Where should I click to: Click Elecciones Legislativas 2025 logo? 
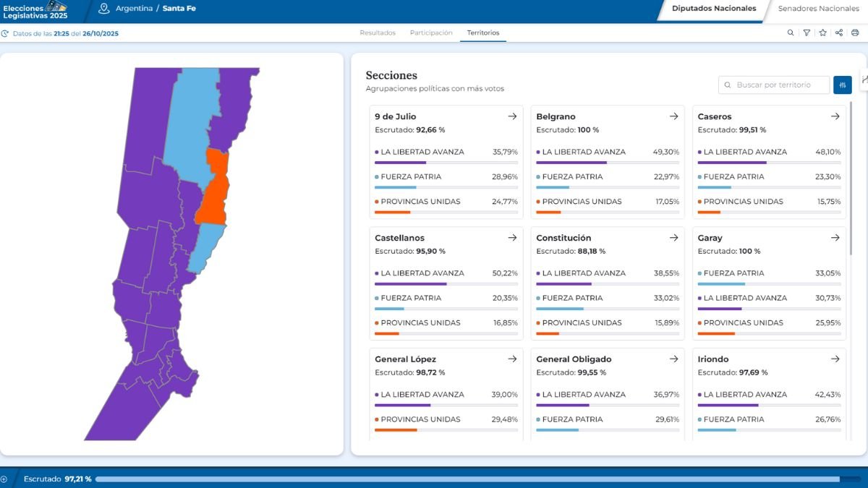[35, 10]
